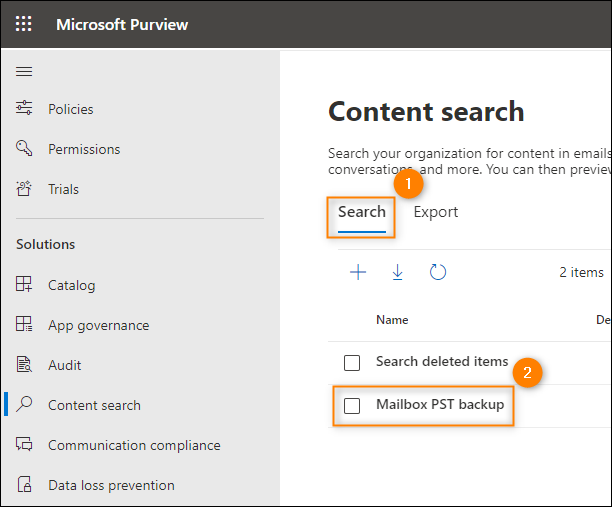This screenshot has height=507, width=612.
Task: Go to App governance
Action: click(x=98, y=326)
